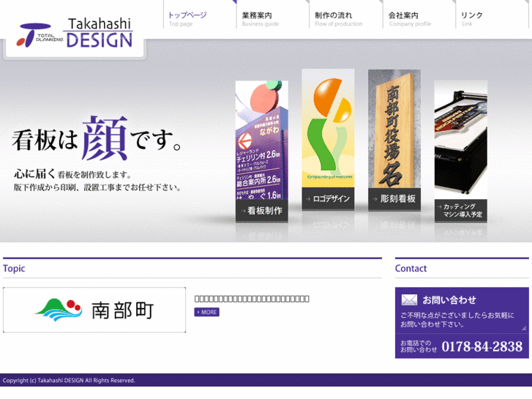Open the 業務案内 Business guide menu
Screen dimensions: 532x399
click(x=261, y=19)
